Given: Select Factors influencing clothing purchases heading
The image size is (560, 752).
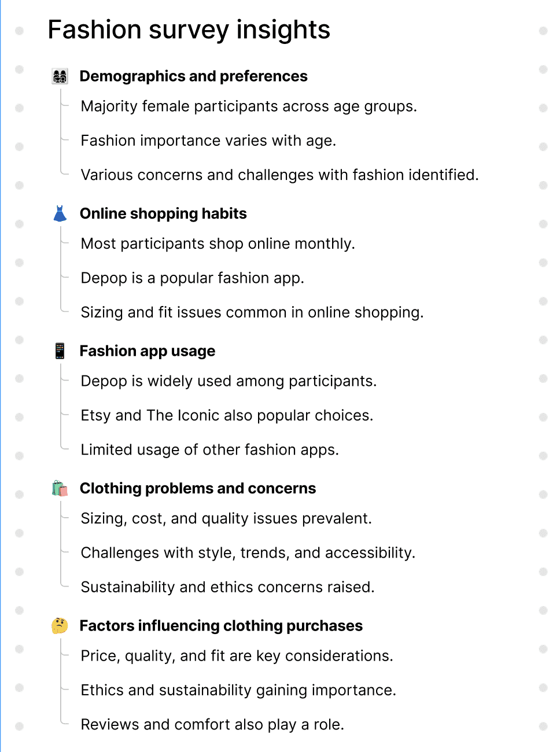Looking at the screenshot, I should point(221,625).
